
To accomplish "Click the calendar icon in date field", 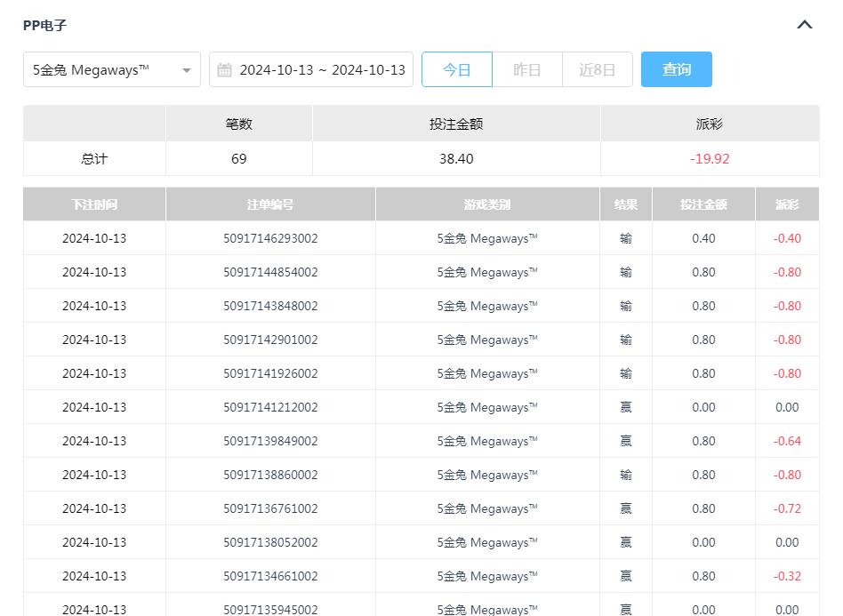I will tap(224, 70).
